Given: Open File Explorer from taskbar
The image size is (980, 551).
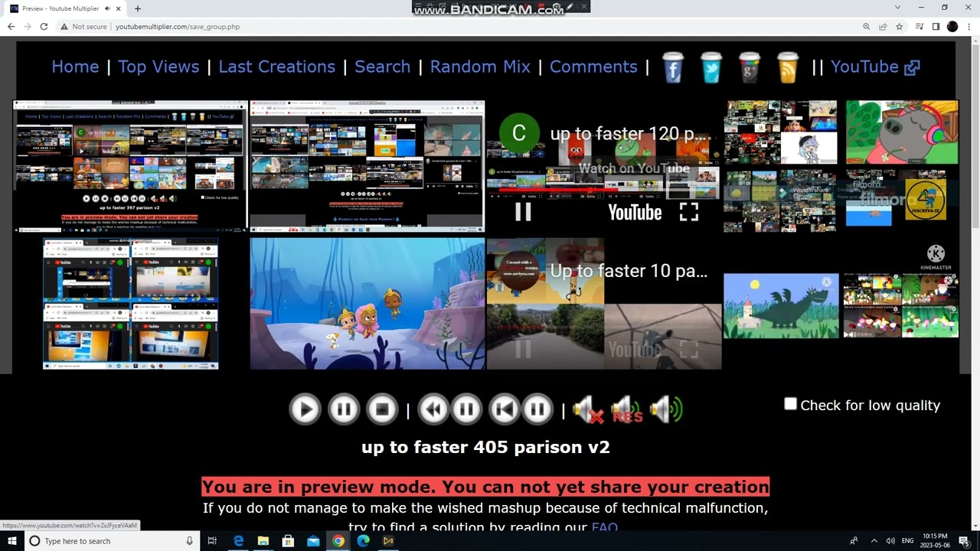Looking at the screenshot, I should coord(263,541).
